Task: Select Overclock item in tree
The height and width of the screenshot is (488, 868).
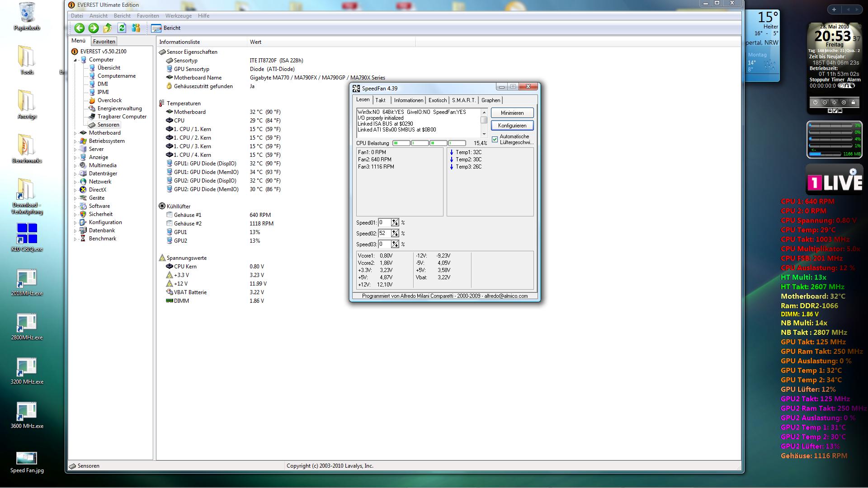Action: (x=109, y=100)
